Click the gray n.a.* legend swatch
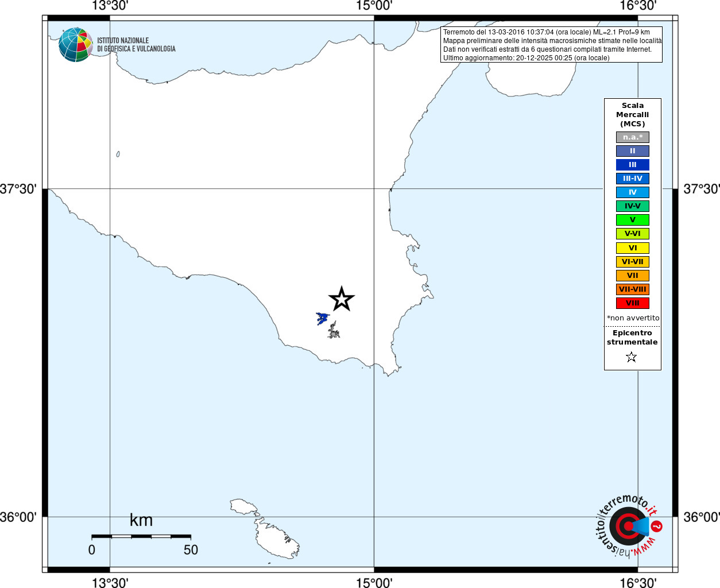The width and height of the screenshot is (720, 588). coord(632,137)
